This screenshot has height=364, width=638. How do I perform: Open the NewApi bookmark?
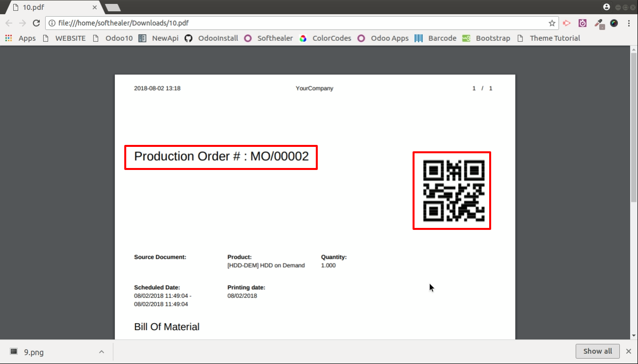159,38
